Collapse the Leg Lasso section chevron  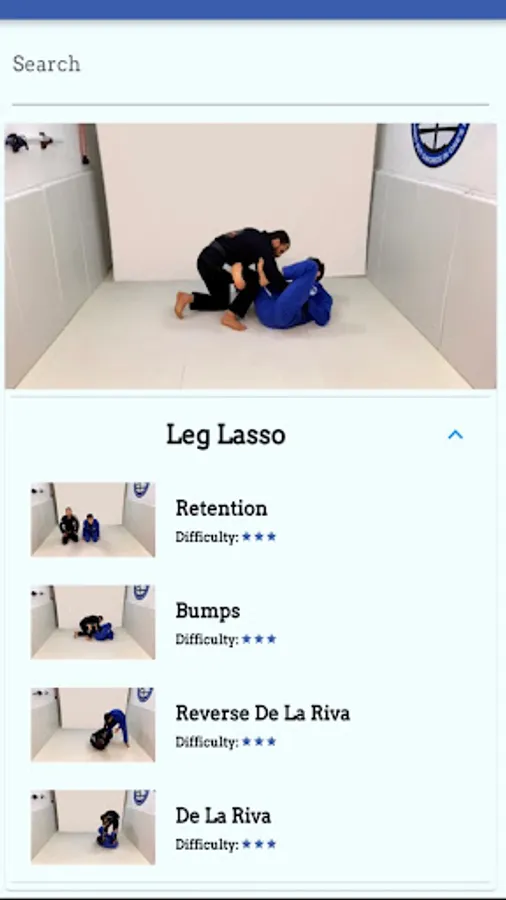coord(455,435)
